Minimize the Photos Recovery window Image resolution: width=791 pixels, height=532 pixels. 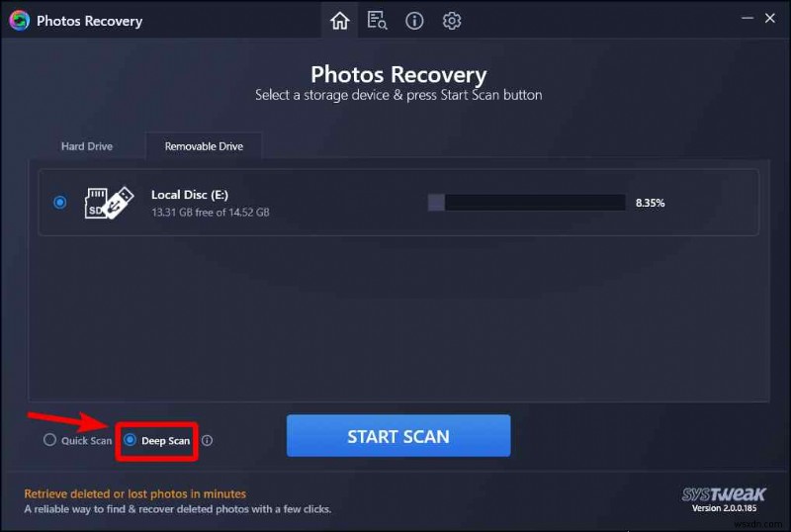point(747,18)
